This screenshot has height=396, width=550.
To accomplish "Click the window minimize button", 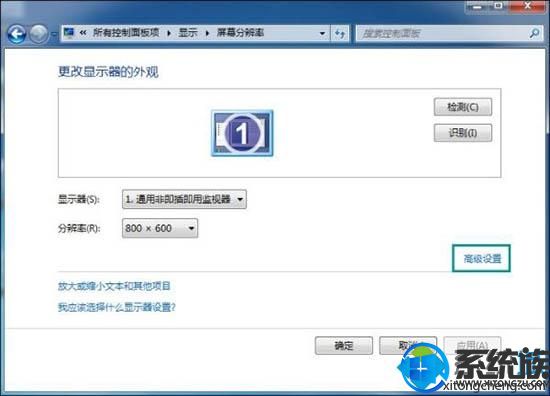I will tap(478, 6).
